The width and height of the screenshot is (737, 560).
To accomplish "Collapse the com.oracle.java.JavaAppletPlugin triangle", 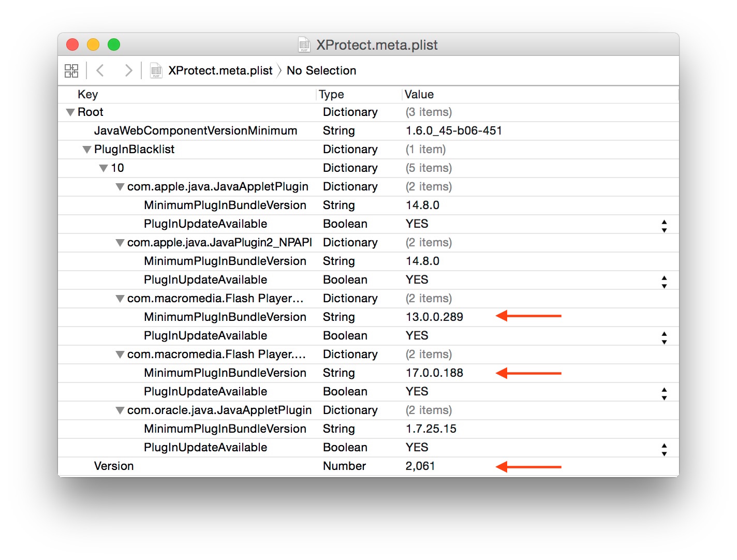I will [120, 410].
